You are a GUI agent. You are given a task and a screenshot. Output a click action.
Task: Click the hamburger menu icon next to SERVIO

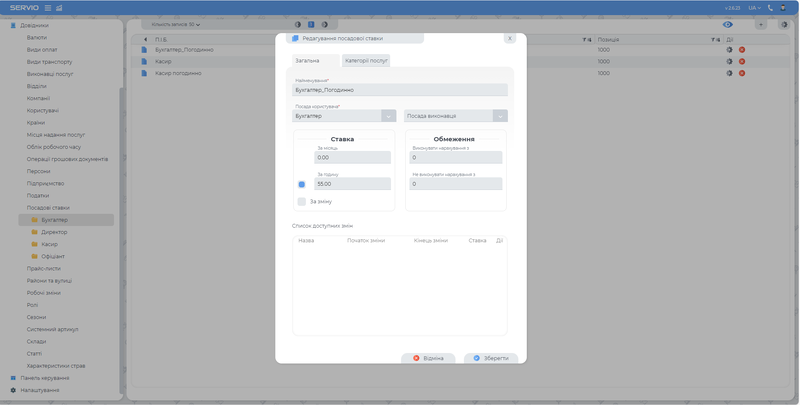pyautogui.click(x=48, y=8)
